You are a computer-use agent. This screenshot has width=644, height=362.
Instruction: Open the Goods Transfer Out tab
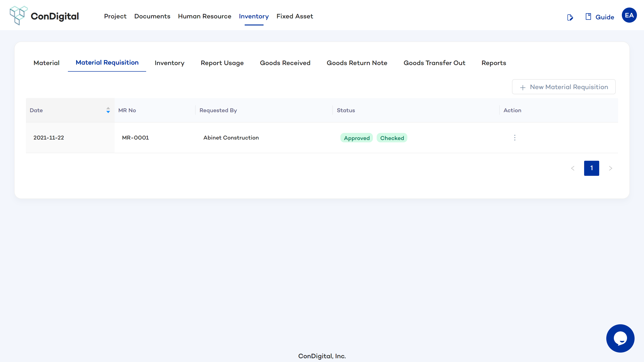(x=434, y=63)
